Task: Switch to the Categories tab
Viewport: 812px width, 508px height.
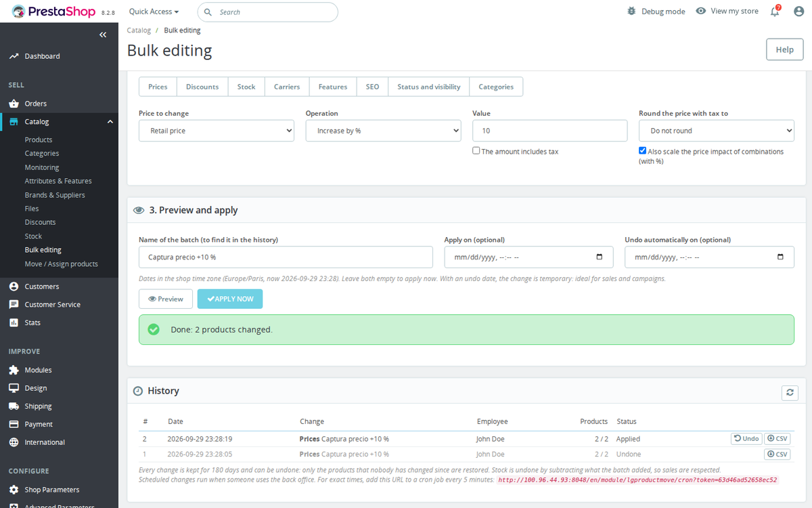Action: [496, 87]
